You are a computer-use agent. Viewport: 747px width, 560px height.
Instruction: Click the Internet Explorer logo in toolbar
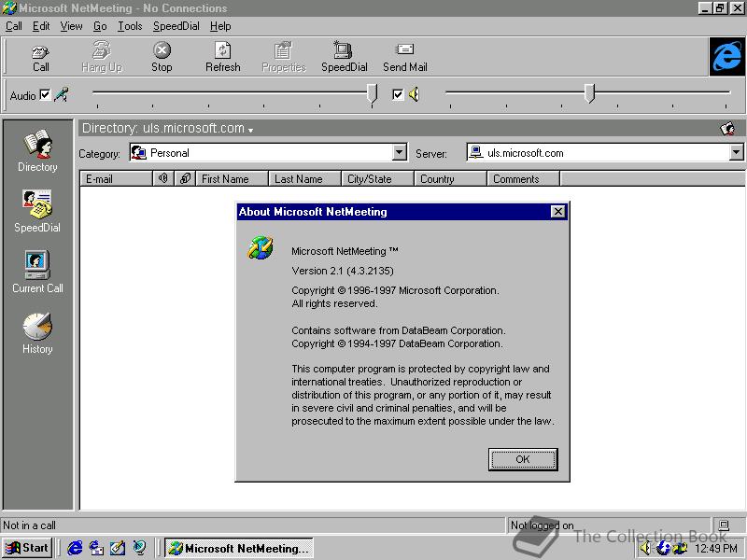tap(727, 57)
